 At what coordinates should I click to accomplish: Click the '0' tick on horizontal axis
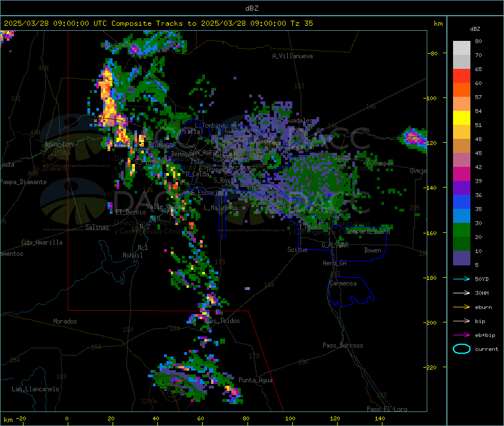tap(67, 418)
